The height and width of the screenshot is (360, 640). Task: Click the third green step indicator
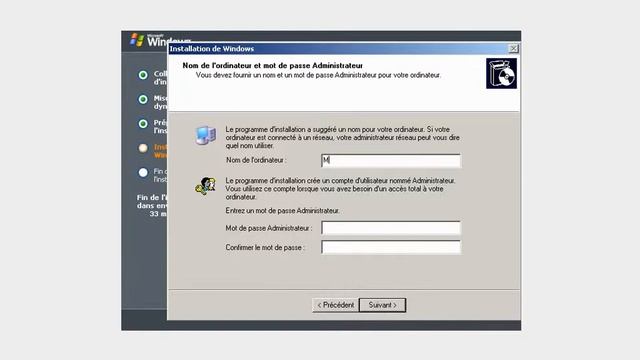tap(143, 124)
